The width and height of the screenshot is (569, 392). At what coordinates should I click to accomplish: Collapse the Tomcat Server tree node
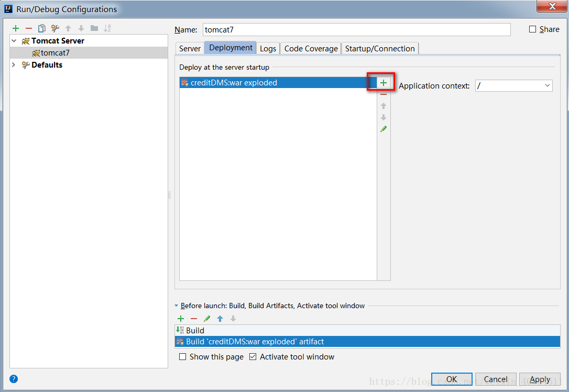(x=14, y=41)
